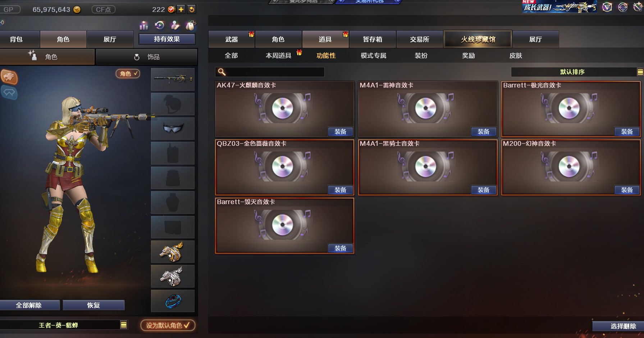
Task: Click the item search input field
Action: (x=270, y=72)
